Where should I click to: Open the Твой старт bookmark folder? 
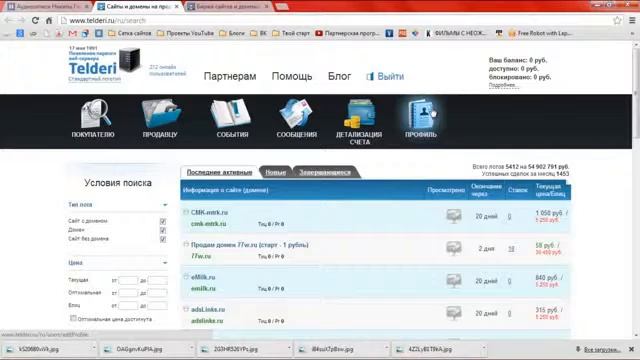[291, 33]
